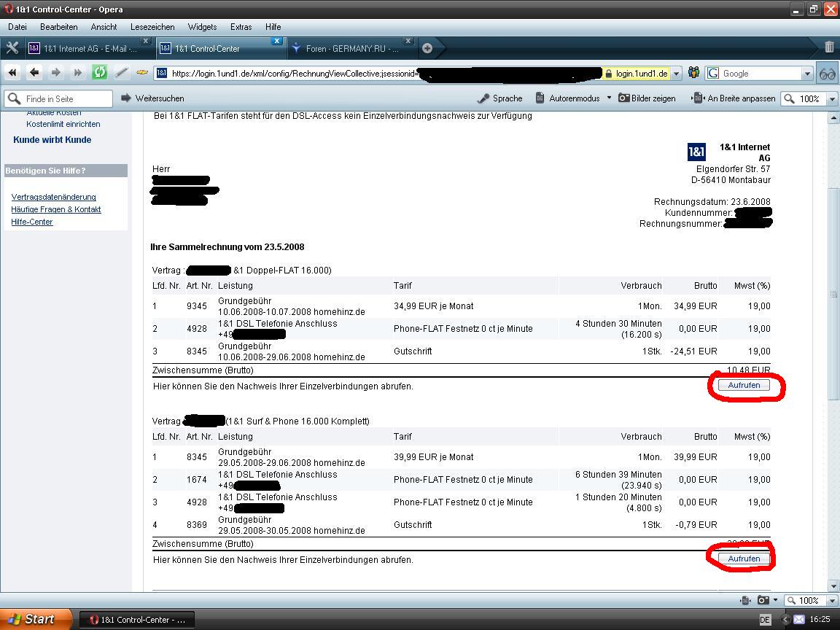This screenshot has width=840, height=630.
Task: Click the status bar author-mode icon
Action: (x=745, y=600)
